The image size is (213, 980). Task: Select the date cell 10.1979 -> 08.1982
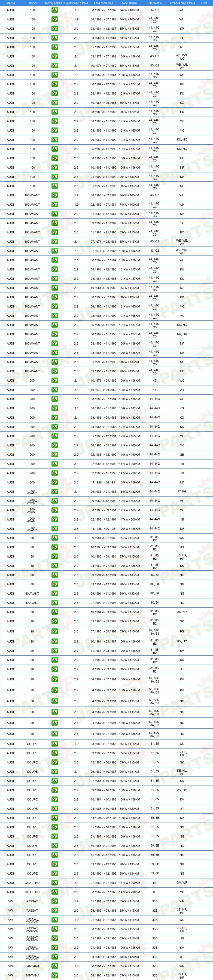pos(104,389)
